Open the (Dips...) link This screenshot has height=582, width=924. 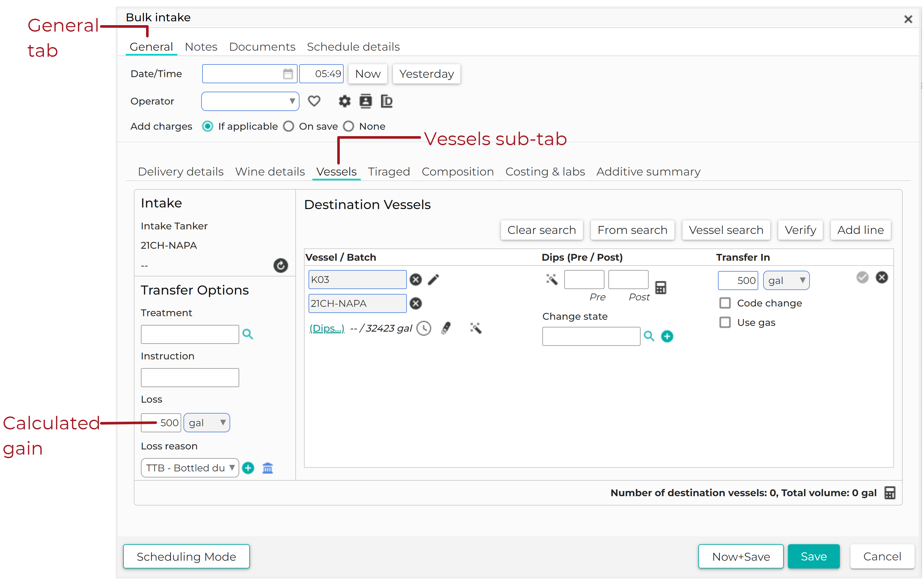[327, 328]
